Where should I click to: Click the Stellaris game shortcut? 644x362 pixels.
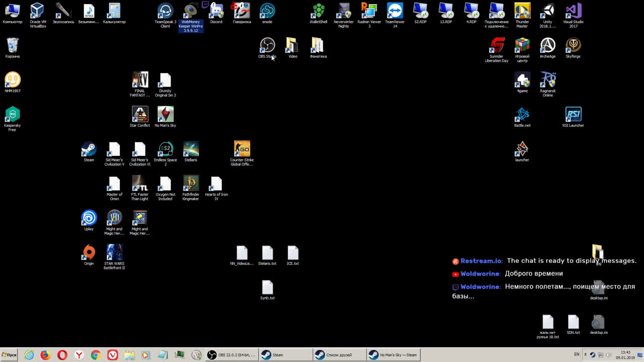[x=191, y=149]
